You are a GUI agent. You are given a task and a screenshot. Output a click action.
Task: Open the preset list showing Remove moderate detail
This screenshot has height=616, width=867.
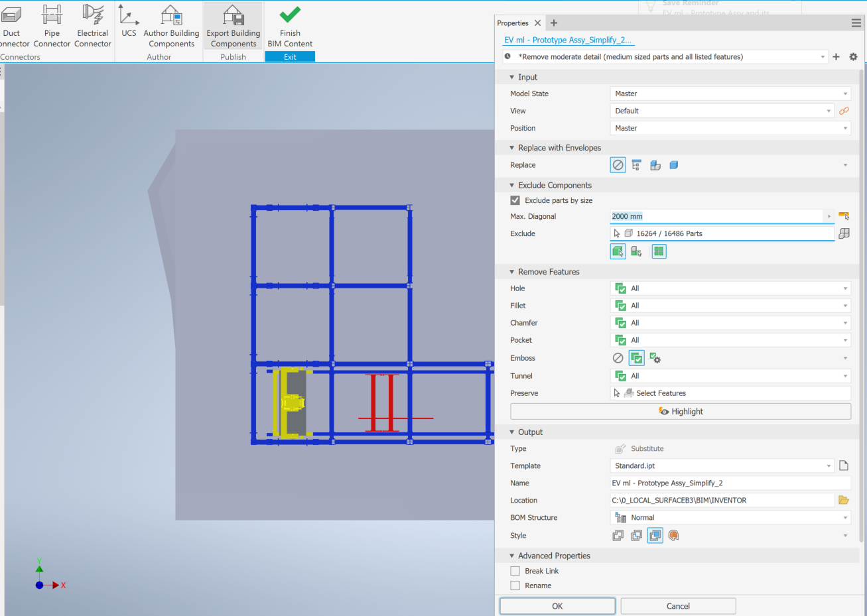pyautogui.click(x=823, y=56)
